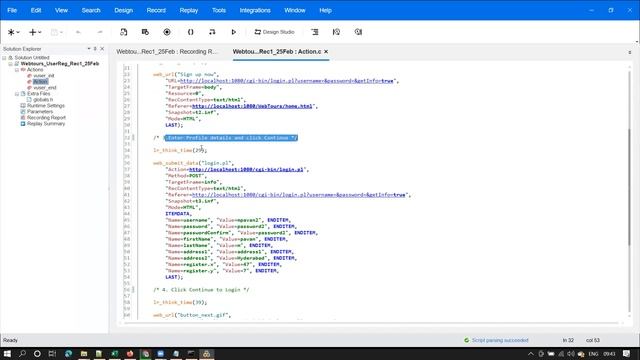Close the Solution Explorer panel
Image resolution: width=640 pixels, height=360 pixels.
pos(102,49)
